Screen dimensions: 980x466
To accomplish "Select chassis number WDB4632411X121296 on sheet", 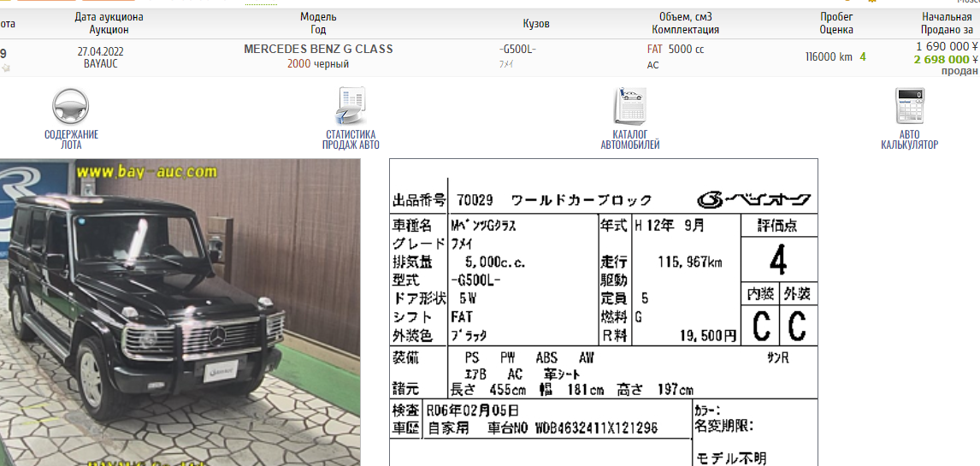I will [596, 428].
